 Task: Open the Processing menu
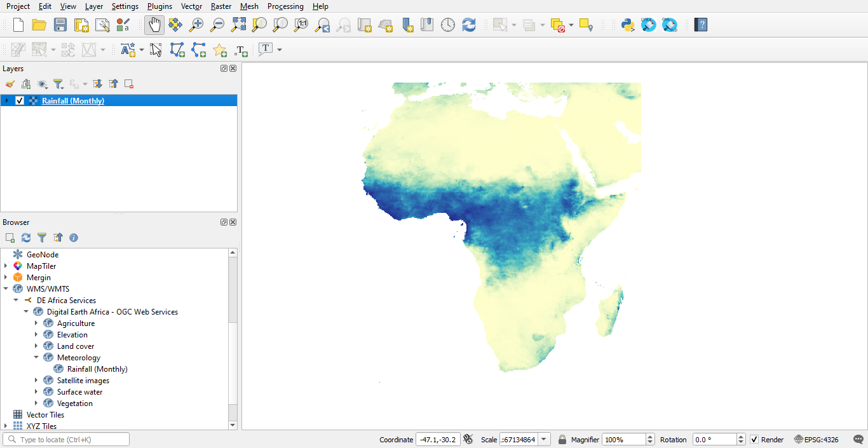click(x=285, y=6)
